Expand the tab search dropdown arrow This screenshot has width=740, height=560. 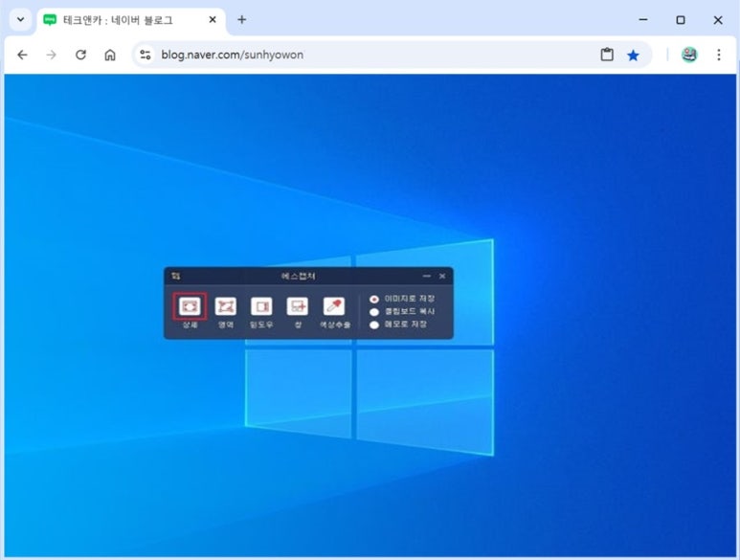[x=20, y=20]
